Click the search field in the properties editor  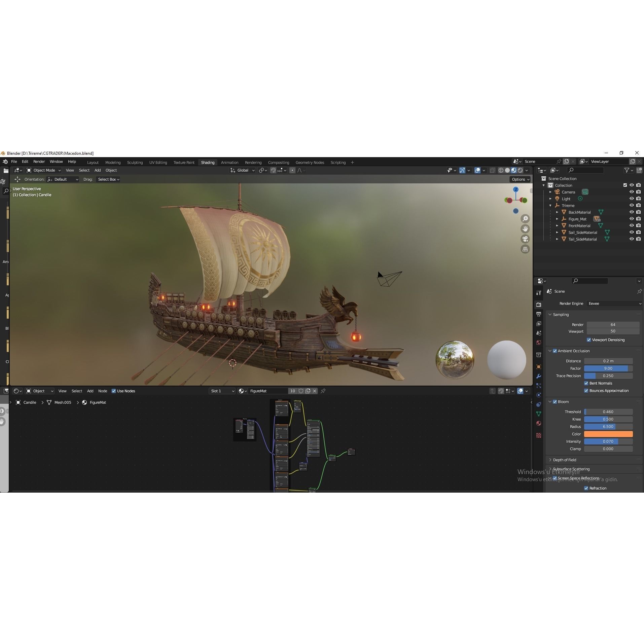(591, 281)
